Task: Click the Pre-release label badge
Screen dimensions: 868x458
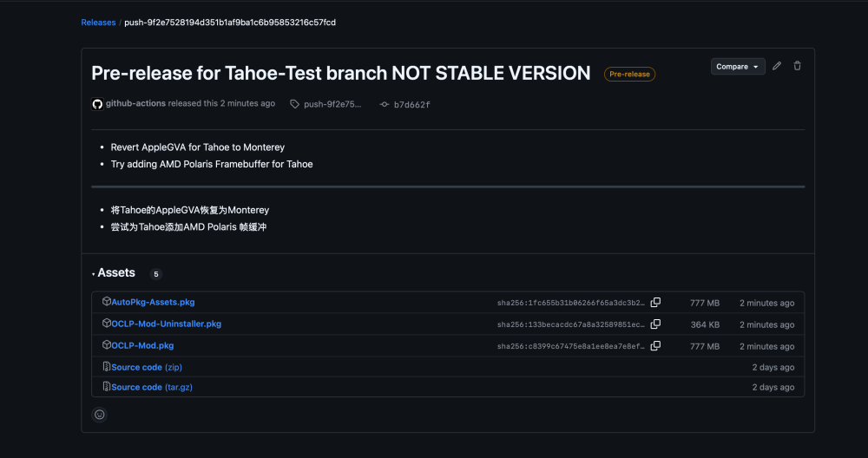Action: 629,74
